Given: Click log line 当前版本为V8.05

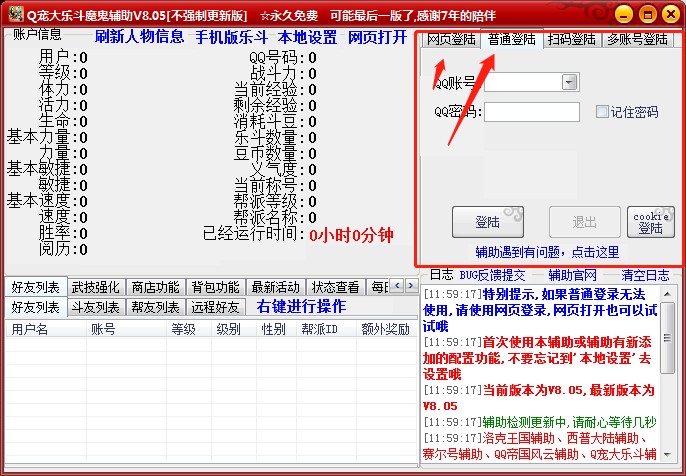Looking at the screenshot, I should pyautogui.click(x=539, y=398).
